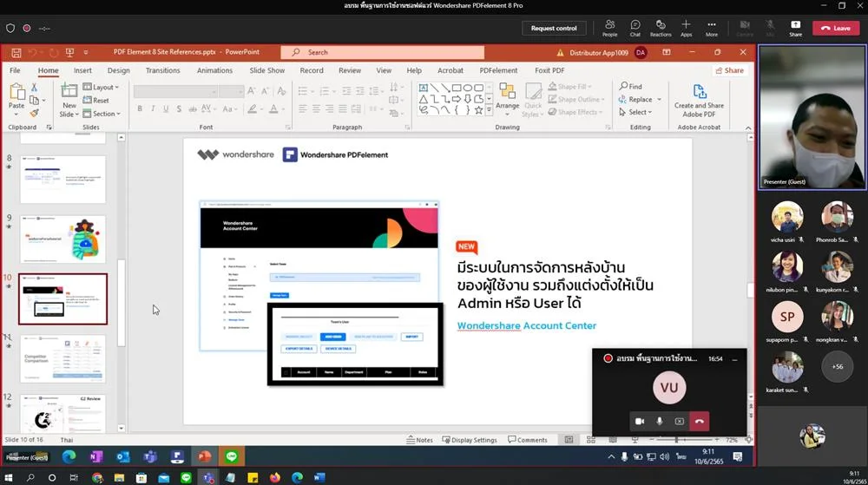Click the Normal view icon in status bar
Viewport: 868px width, 485px height.
(569, 440)
